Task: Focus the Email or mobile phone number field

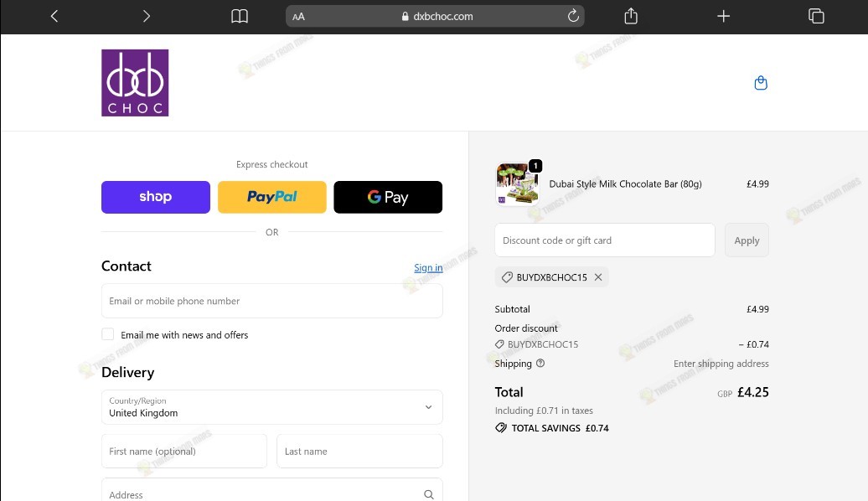Action: pyautogui.click(x=271, y=301)
